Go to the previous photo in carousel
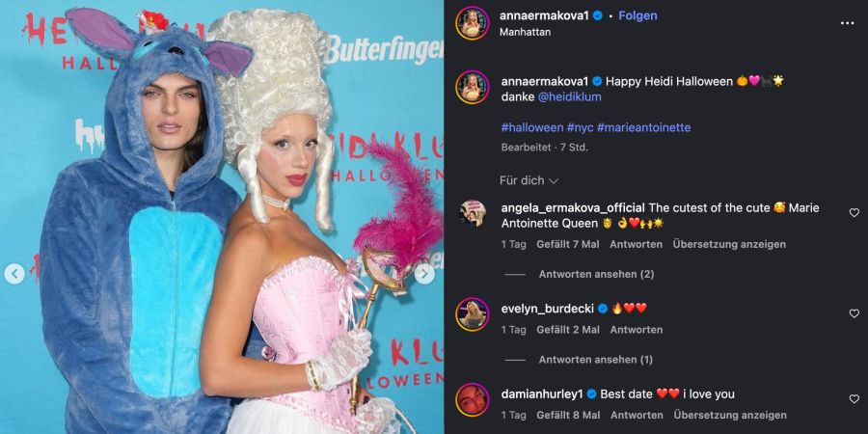The width and height of the screenshot is (868, 434). pyautogui.click(x=14, y=274)
